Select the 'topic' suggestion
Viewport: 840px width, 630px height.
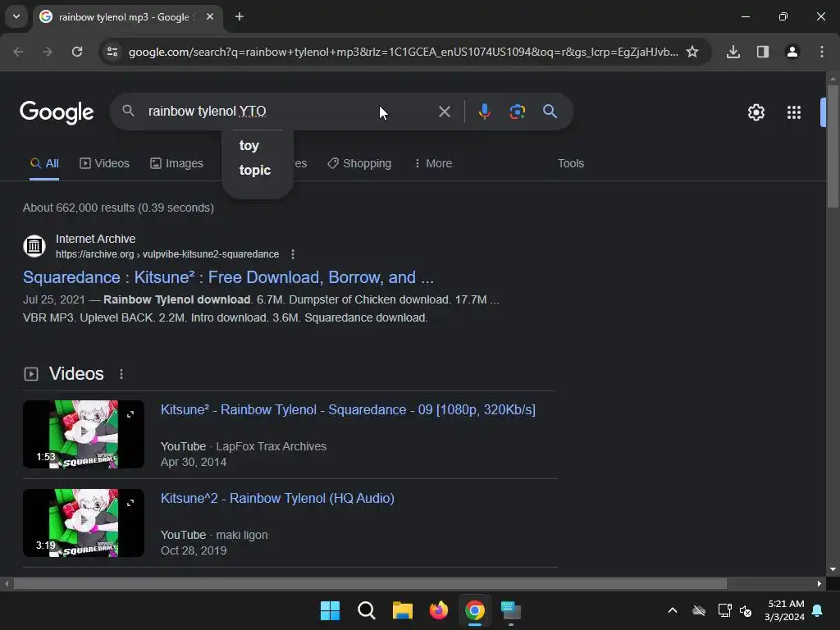coord(255,171)
